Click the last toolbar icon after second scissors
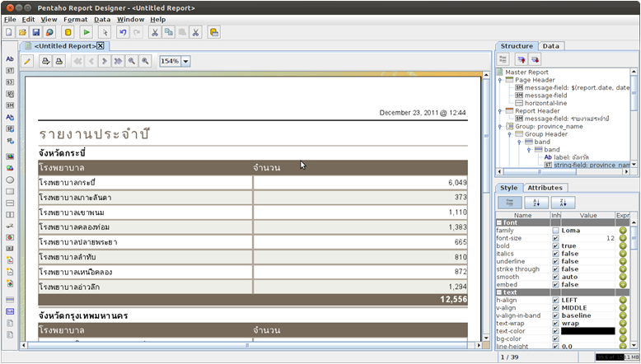Screen dimensions: 641x364 213,32
